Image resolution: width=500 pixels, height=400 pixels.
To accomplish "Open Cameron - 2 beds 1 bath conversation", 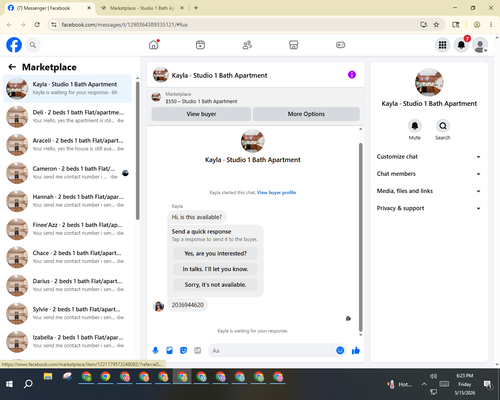I will pyautogui.click(x=67, y=173).
